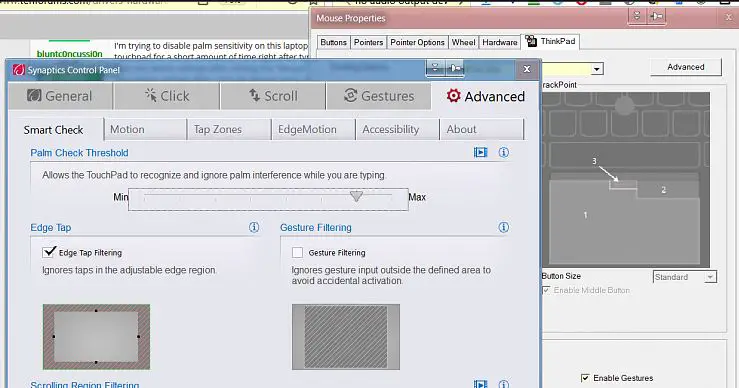This screenshot has height=388, width=739.
Task: Click the collapse arrows icon in Mouse Properties title bar
Action: click(x=637, y=17)
